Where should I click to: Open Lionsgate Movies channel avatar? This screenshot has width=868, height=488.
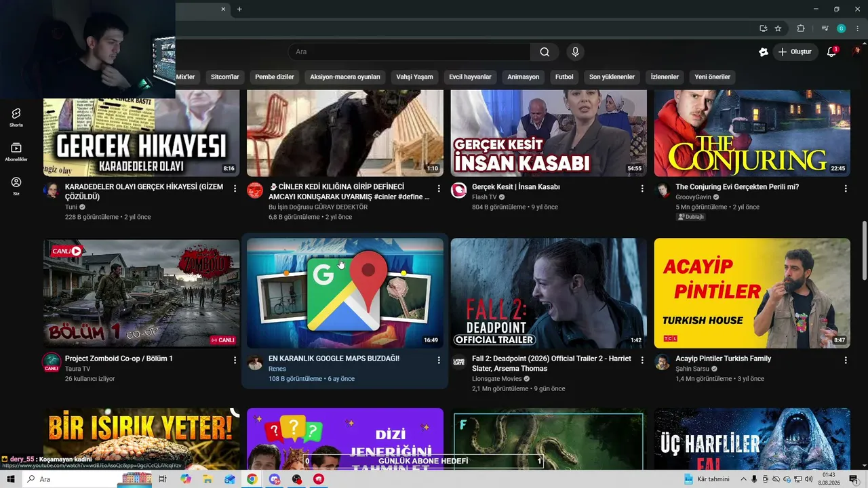click(458, 362)
